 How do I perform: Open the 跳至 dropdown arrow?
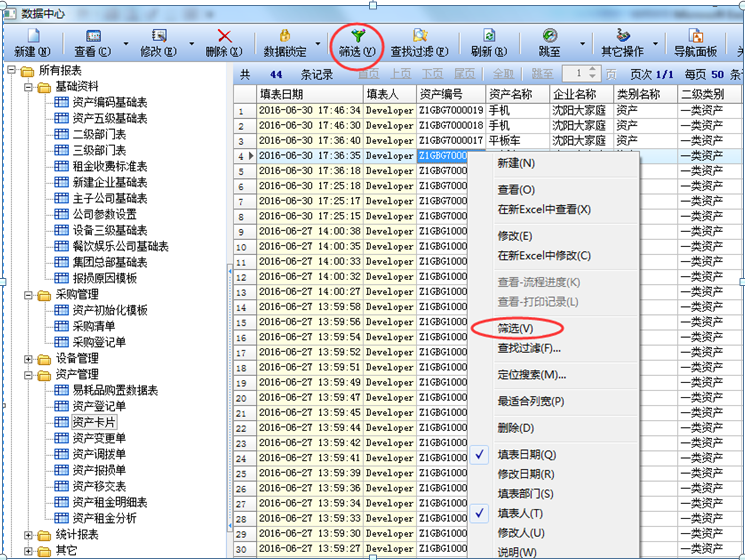[x=583, y=43]
